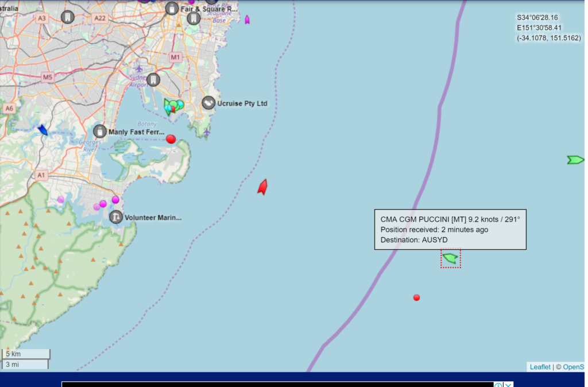Click the magenta vessel near Rose Bay
Screen dimensions: 588x387
click(247, 20)
